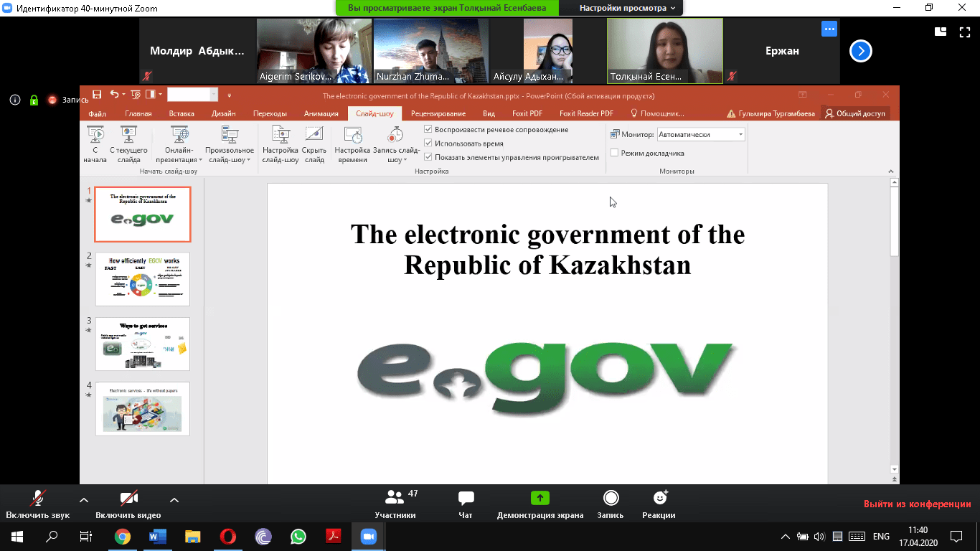Open Zoom participants list
Image resolution: width=980 pixels, height=551 pixels.
[x=395, y=505]
